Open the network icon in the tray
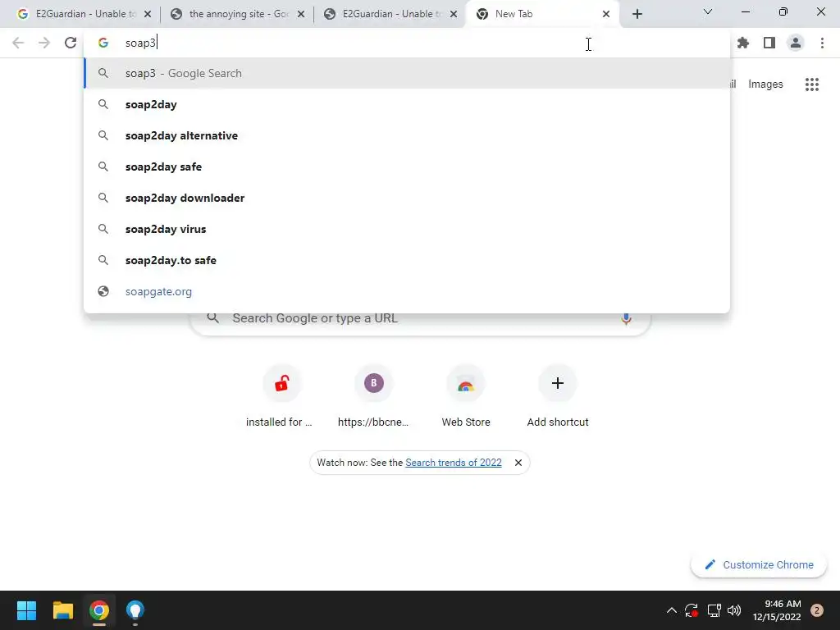Image resolution: width=840 pixels, height=630 pixels. click(x=714, y=610)
